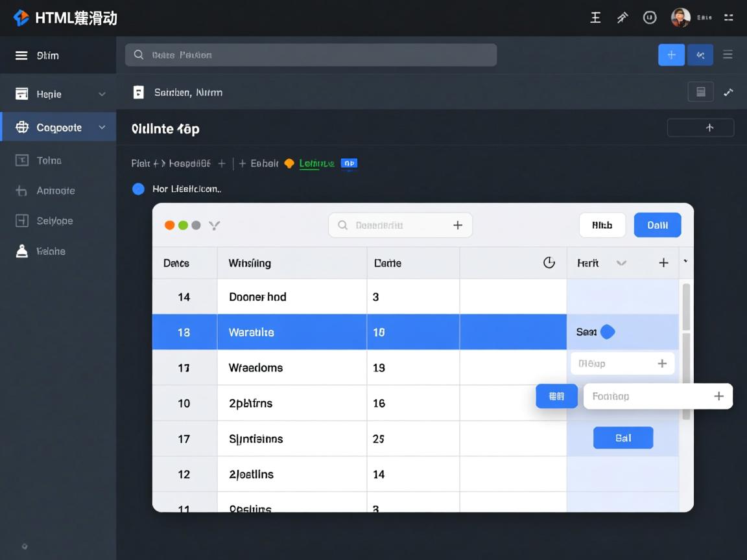747x560 pixels.
Task: Switch to the green underlined Lehtrive tab
Action: 316,163
